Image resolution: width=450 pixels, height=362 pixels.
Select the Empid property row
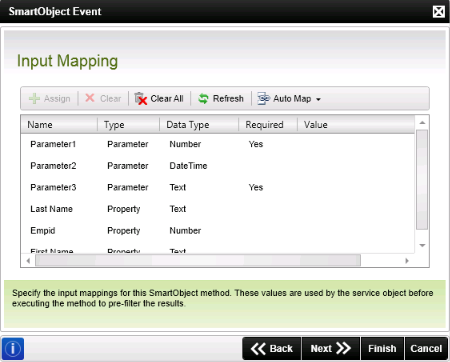pos(218,231)
